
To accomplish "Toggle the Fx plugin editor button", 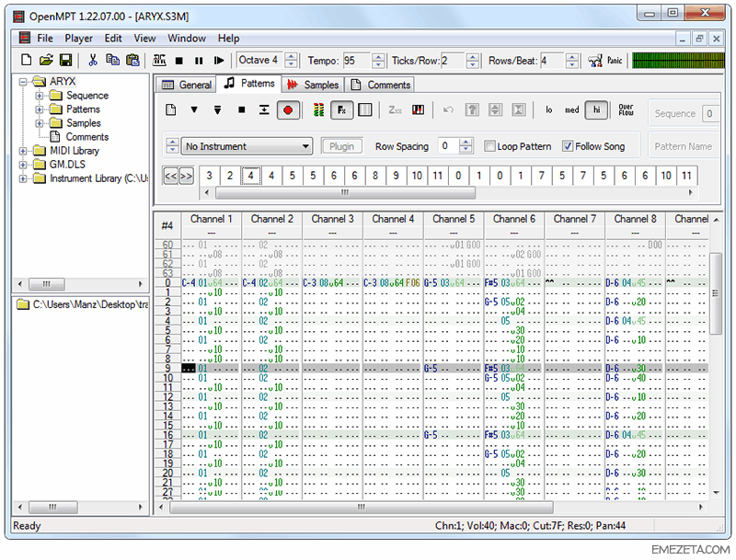I will [341, 110].
